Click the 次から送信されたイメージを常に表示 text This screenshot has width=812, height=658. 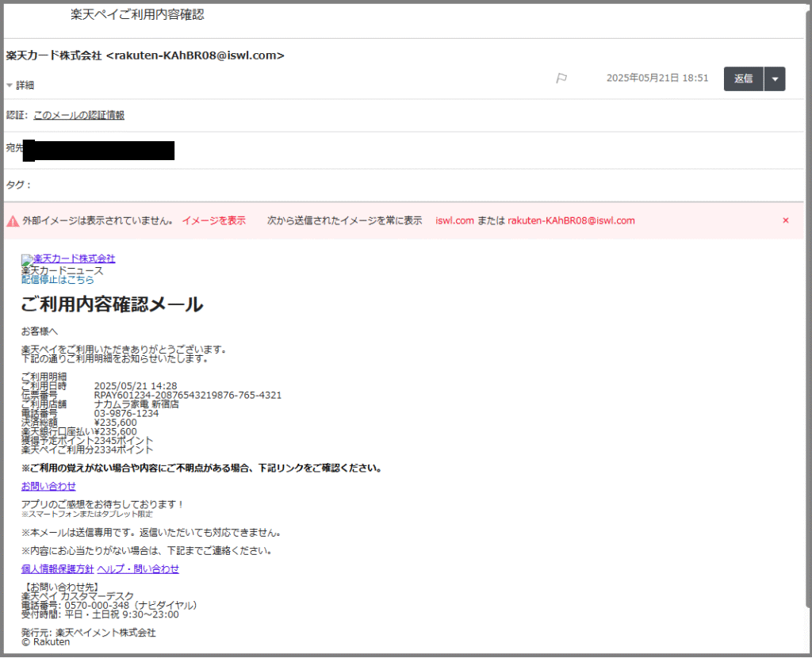point(344,220)
